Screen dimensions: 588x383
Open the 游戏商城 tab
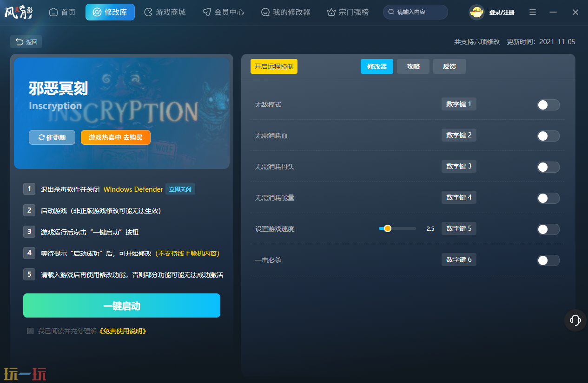coord(165,12)
